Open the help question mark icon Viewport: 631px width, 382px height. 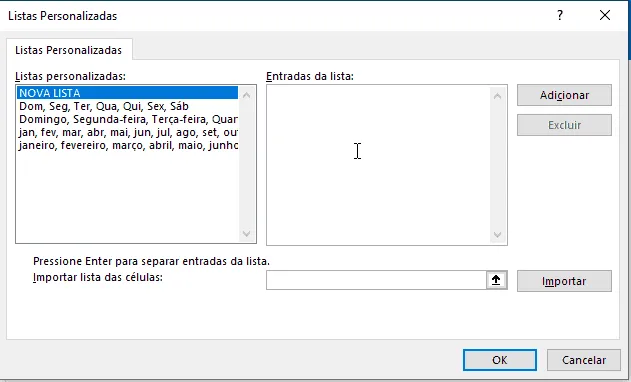(560, 15)
